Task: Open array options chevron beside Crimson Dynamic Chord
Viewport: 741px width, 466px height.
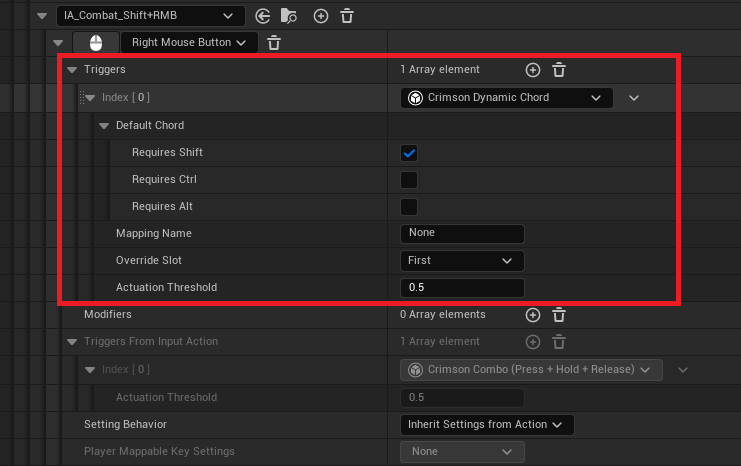Action: [x=634, y=98]
